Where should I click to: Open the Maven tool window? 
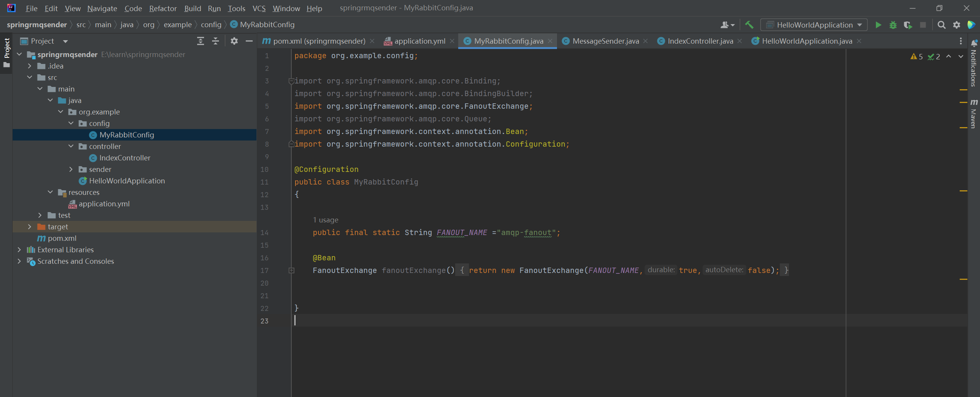(x=974, y=114)
